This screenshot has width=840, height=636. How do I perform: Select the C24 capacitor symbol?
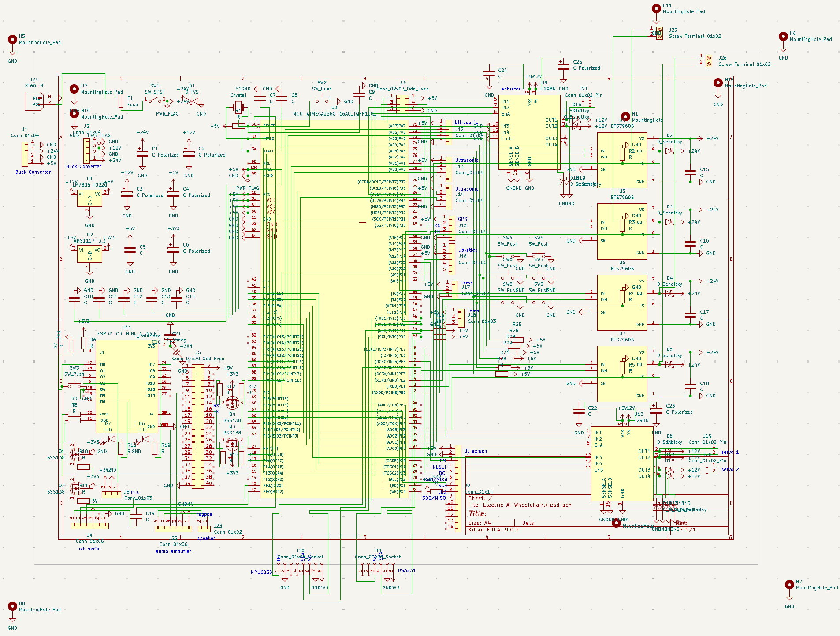[489, 73]
